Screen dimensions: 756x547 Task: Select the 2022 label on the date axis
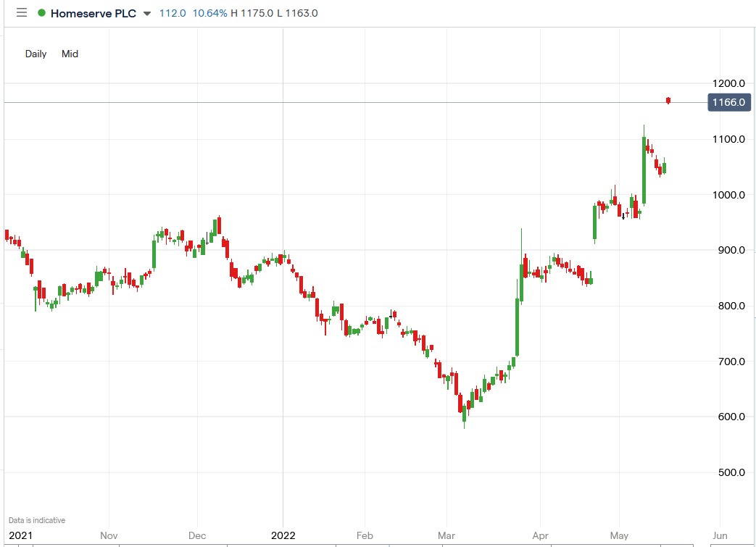coord(283,536)
